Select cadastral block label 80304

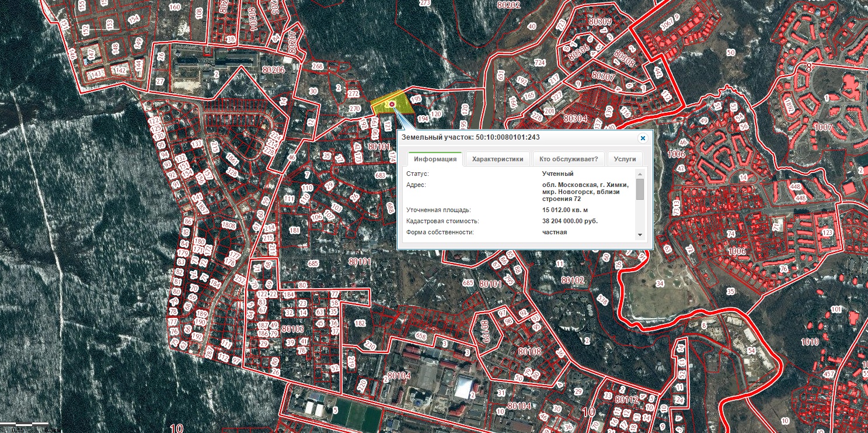click(x=575, y=118)
